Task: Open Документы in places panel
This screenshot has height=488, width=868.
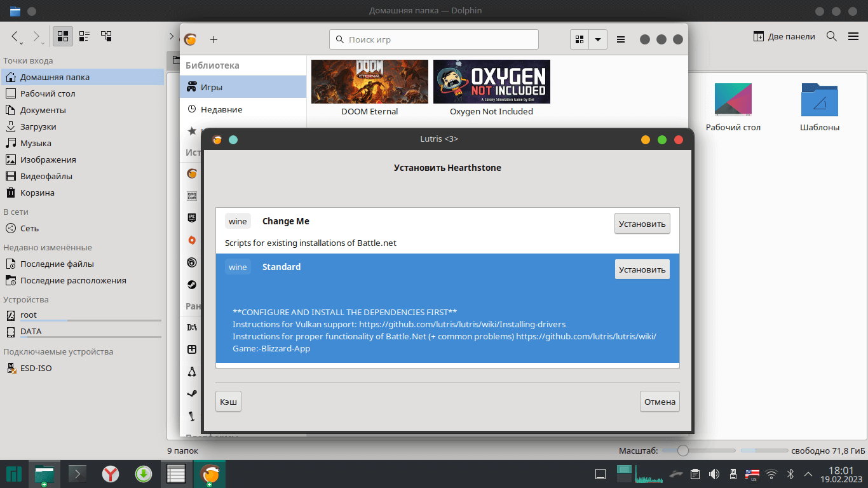Action: pyautogui.click(x=83, y=110)
